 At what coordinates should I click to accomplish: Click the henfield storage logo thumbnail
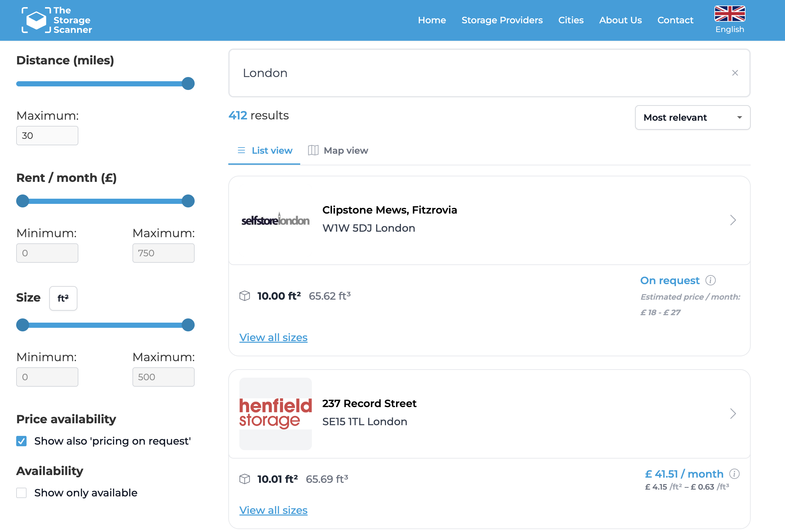(275, 414)
